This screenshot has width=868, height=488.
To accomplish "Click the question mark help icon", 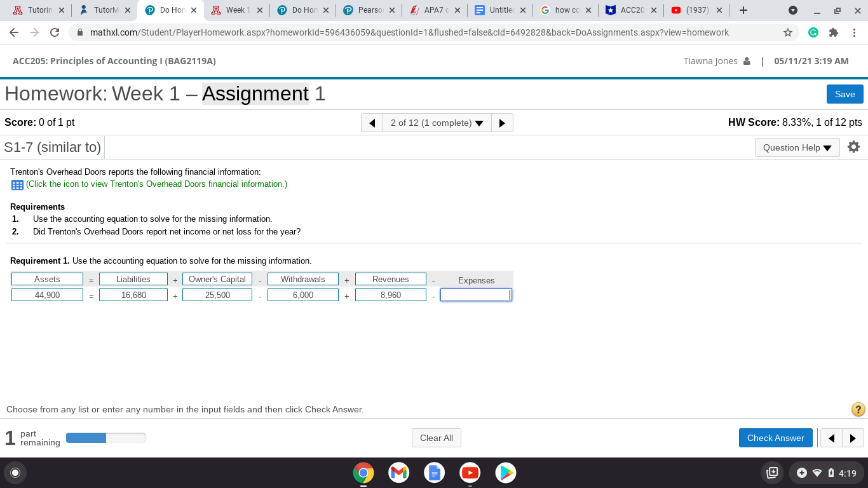I will (857, 409).
